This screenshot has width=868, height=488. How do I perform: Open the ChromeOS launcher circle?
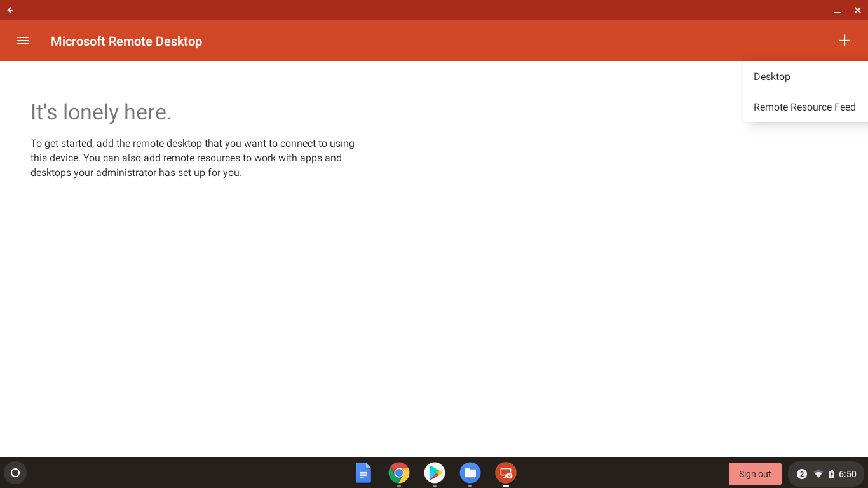pos(15,473)
